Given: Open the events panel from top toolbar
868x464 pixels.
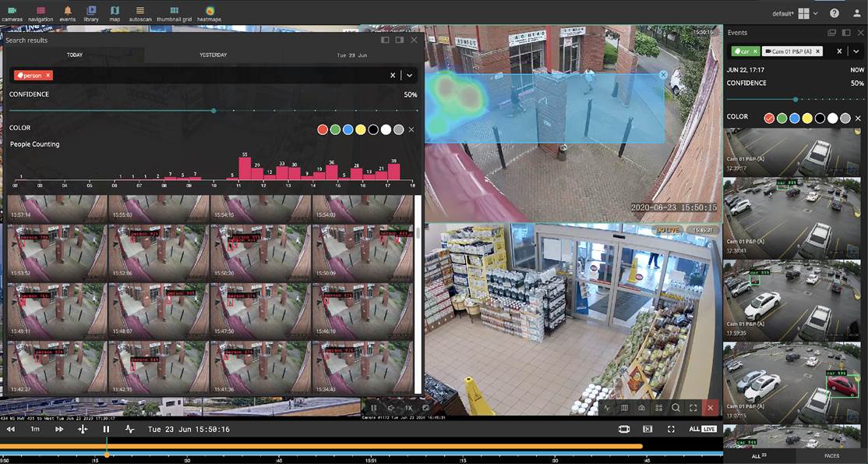Looking at the screenshot, I should [x=67, y=12].
